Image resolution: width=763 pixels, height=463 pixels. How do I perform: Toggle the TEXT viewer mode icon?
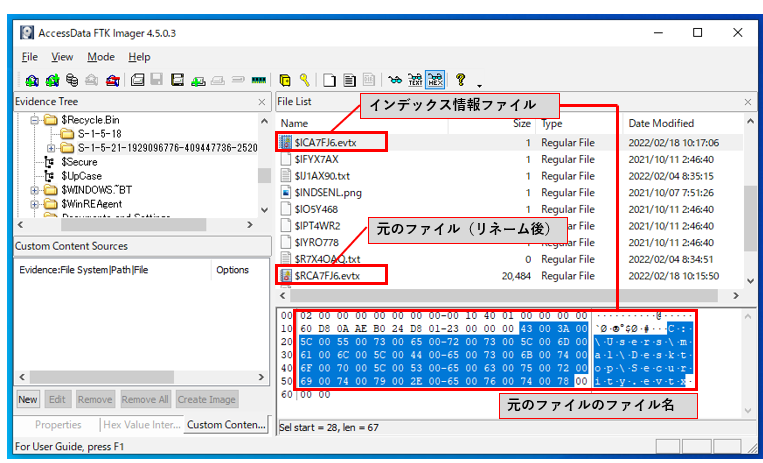(x=415, y=80)
